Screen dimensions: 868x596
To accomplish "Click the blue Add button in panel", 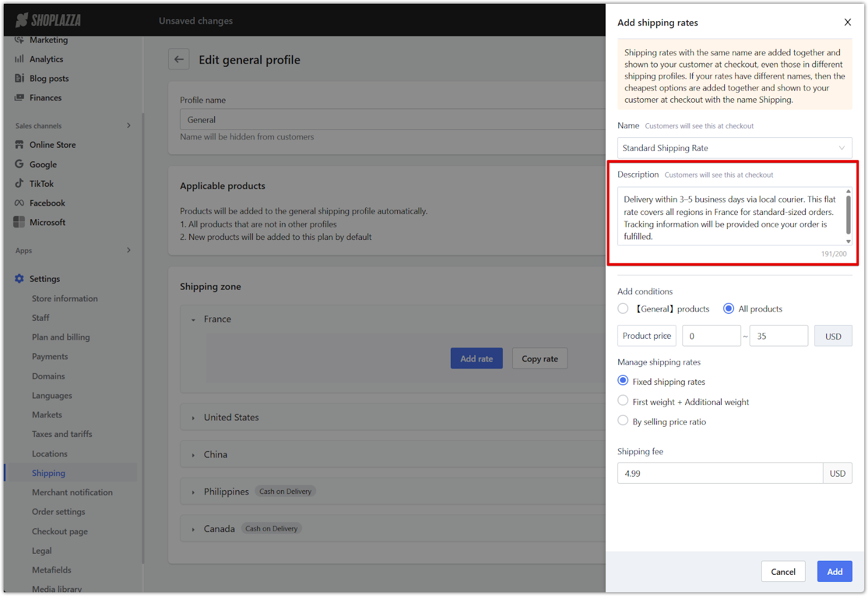I will (x=834, y=572).
